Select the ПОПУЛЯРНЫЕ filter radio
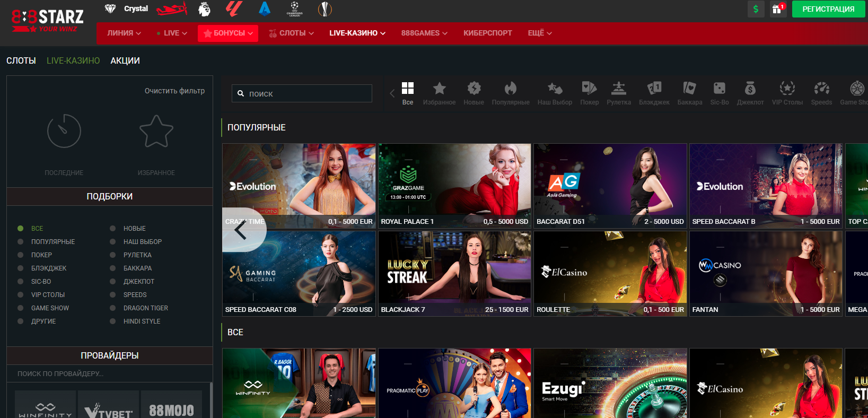The image size is (868, 418). (x=21, y=242)
